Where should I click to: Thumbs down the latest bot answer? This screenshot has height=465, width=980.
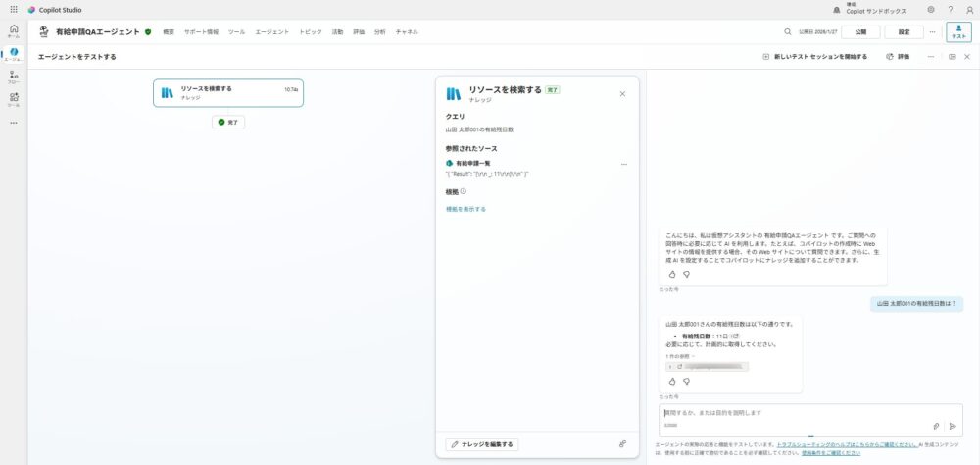pyautogui.click(x=686, y=381)
